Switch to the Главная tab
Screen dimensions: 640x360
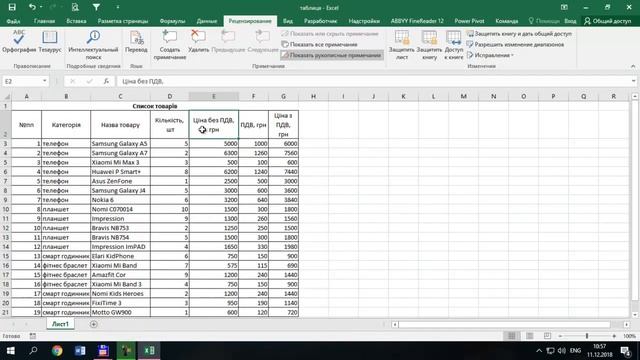(x=44, y=21)
